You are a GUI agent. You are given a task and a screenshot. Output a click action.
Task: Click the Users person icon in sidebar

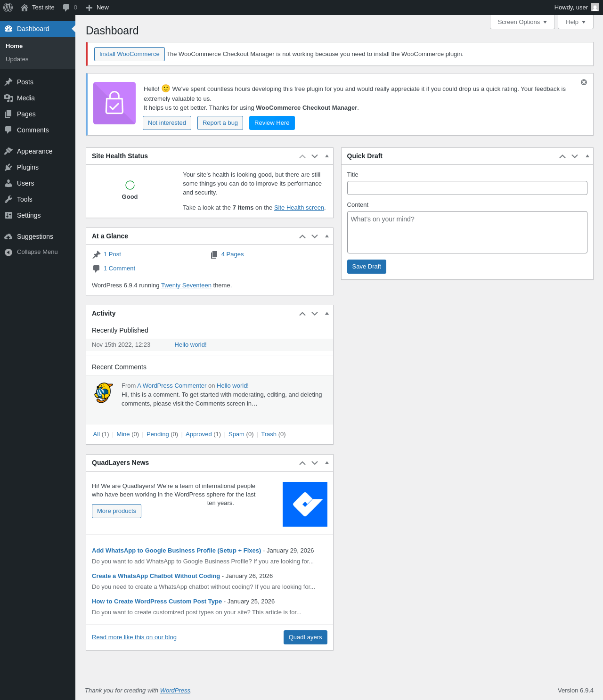click(x=8, y=183)
